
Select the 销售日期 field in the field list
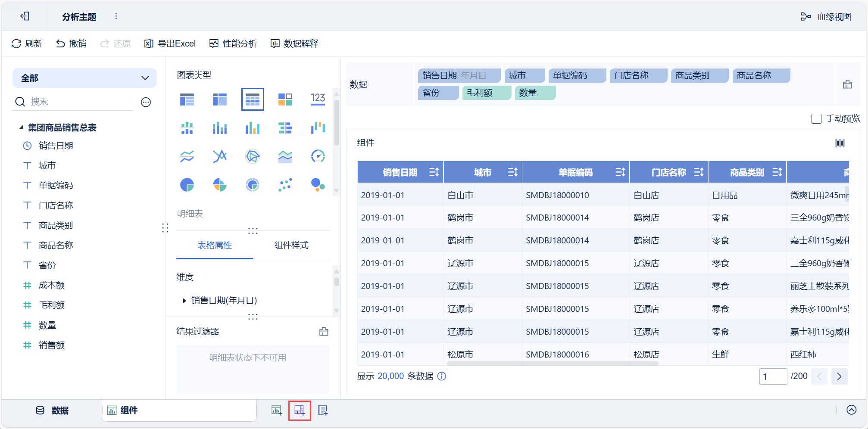click(x=56, y=146)
